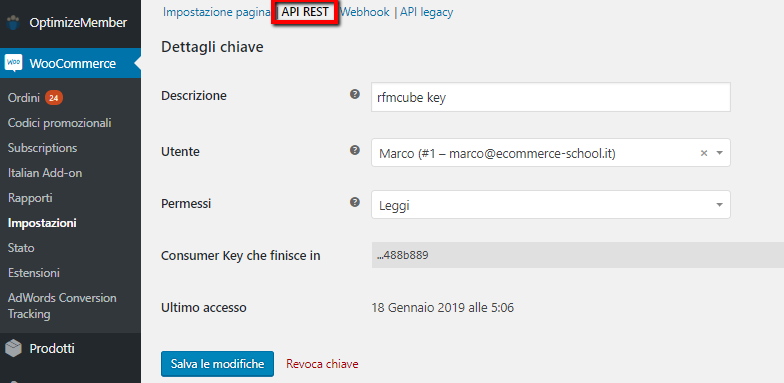Click the Prodotti box icon

point(14,348)
